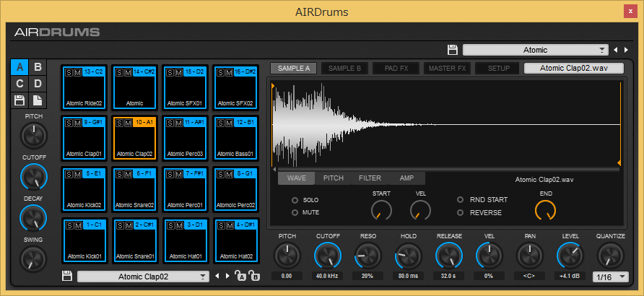Create new bank page icon

coord(38,100)
